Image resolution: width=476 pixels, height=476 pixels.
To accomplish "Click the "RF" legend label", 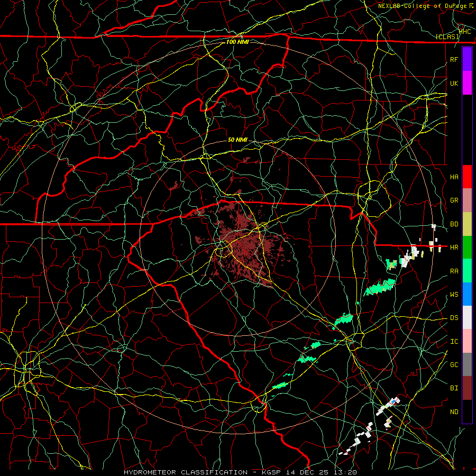I will coord(454,59).
